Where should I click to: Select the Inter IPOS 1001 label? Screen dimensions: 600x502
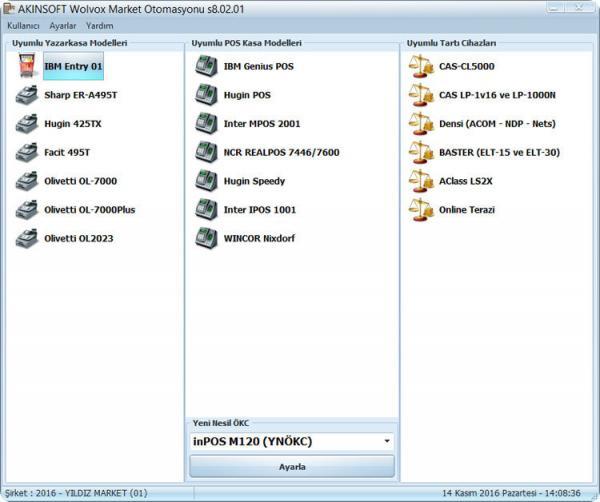click(260, 210)
